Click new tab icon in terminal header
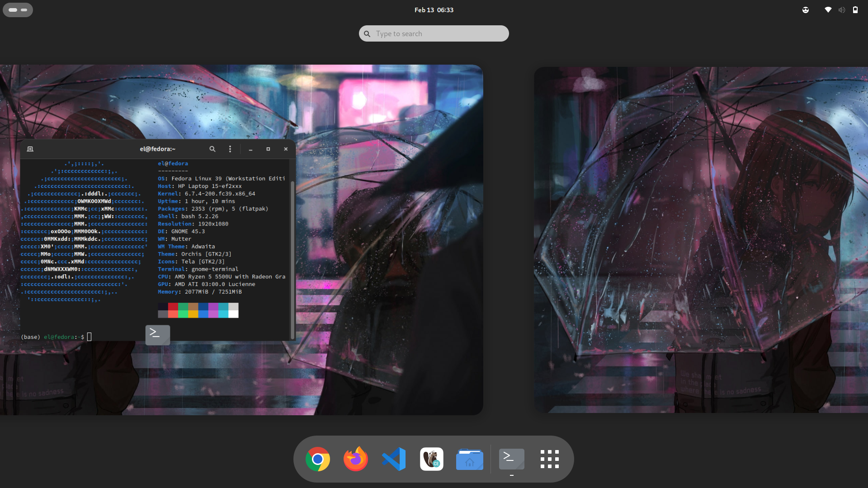The width and height of the screenshot is (868, 488). click(30, 149)
